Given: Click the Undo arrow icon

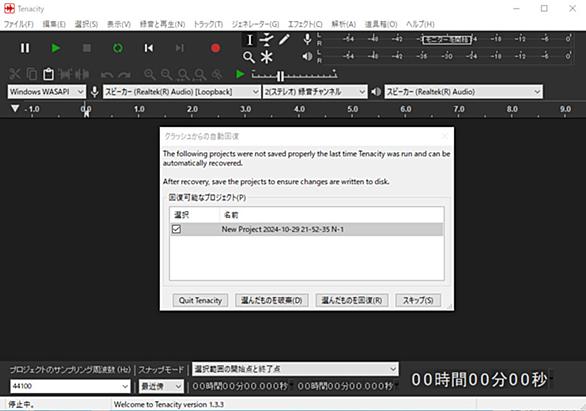Looking at the screenshot, I should 107,75.
